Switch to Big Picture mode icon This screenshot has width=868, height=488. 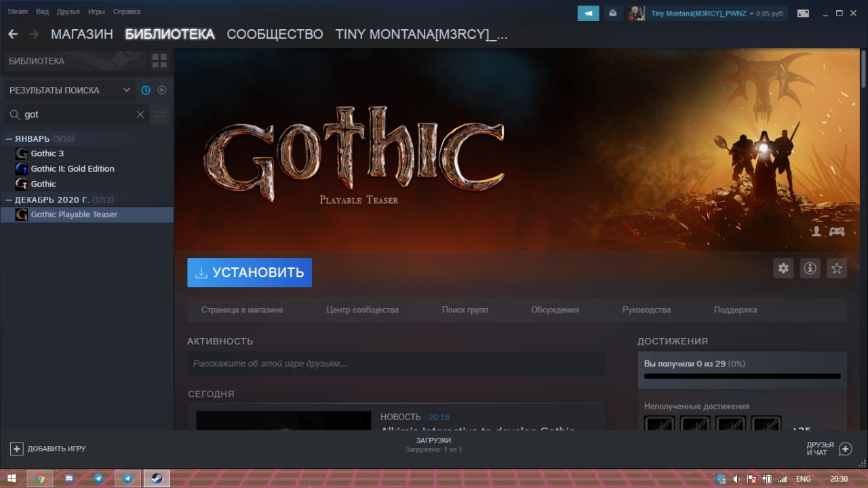pos(803,13)
